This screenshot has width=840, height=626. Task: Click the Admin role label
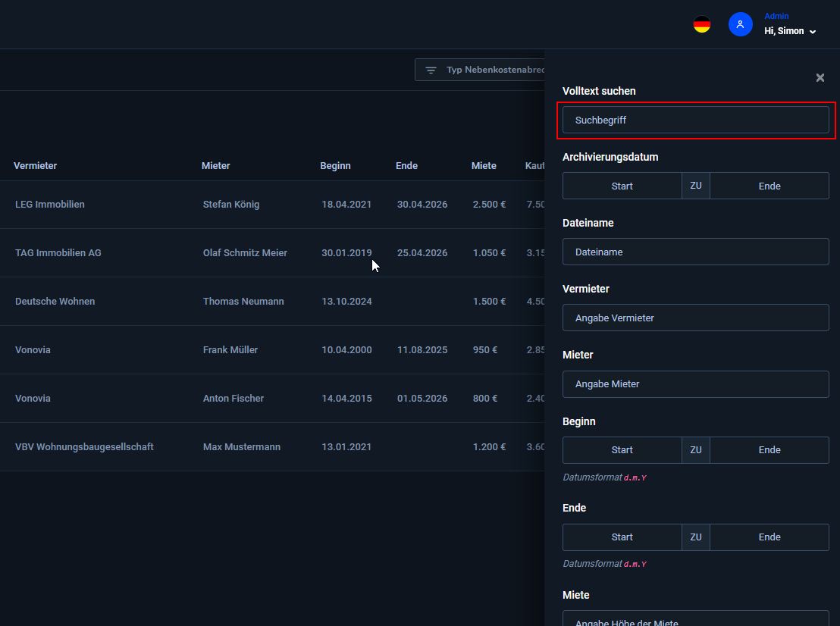[x=776, y=16]
